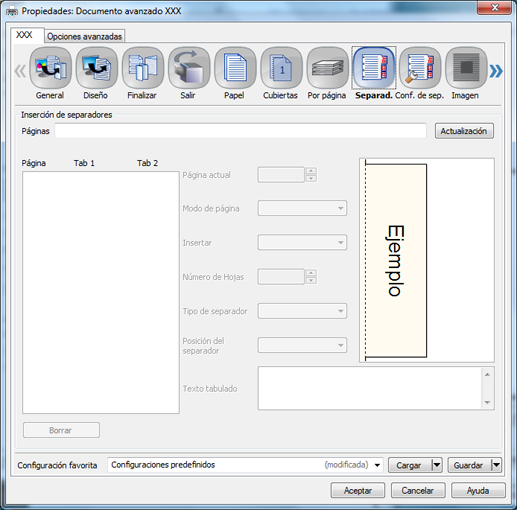The image size is (517, 510).
Task: Click the Número de Hojas field
Action: pos(281,277)
